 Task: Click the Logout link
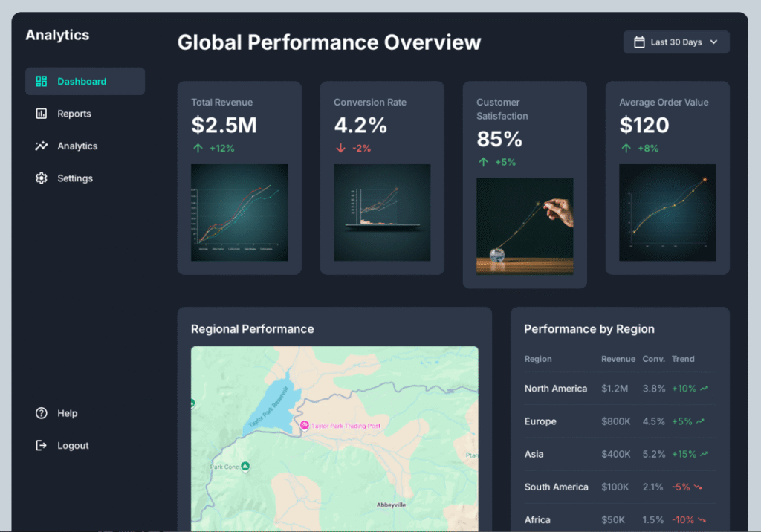pyautogui.click(x=73, y=446)
